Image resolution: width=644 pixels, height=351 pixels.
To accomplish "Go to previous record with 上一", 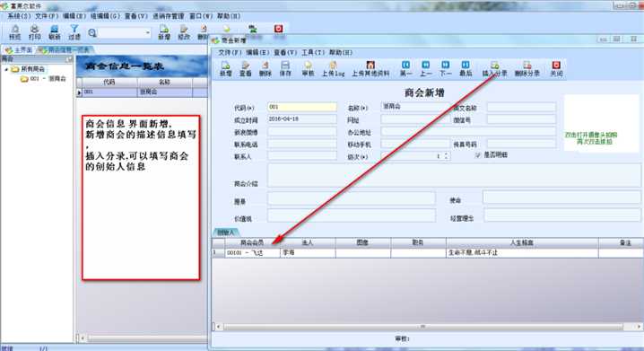I will point(425,68).
